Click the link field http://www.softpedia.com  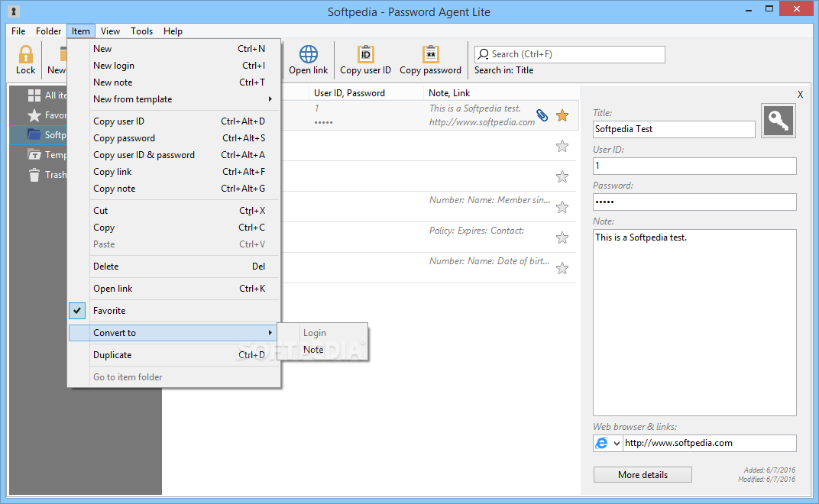[709, 443]
